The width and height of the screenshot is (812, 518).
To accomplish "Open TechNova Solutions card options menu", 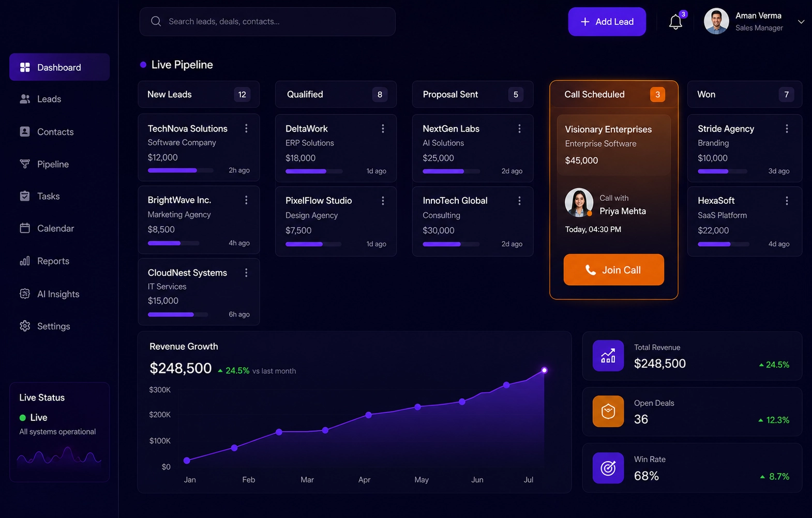I will click(x=246, y=128).
